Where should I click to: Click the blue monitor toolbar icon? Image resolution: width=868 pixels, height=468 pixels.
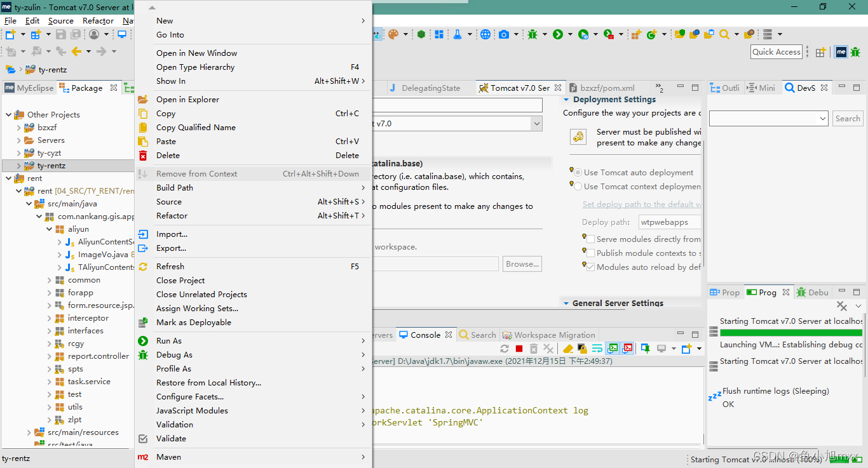click(121, 34)
